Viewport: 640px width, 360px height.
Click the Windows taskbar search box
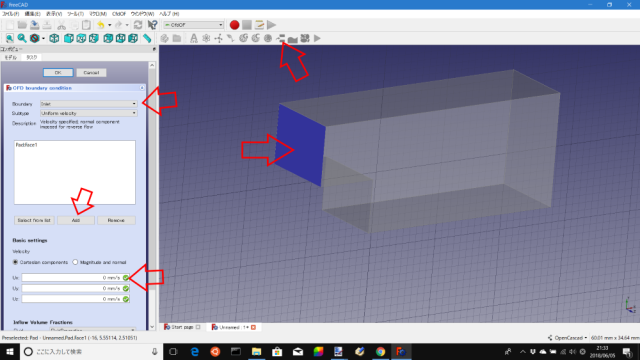(x=91, y=351)
